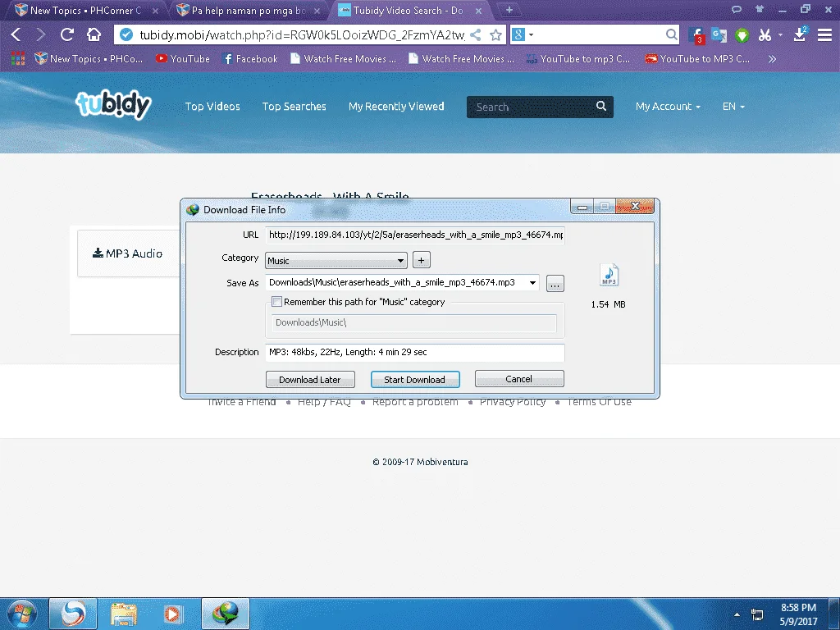Click the Description text field
Image resolution: width=840 pixels, height=630 pixels.
click(x=414, y=352)
